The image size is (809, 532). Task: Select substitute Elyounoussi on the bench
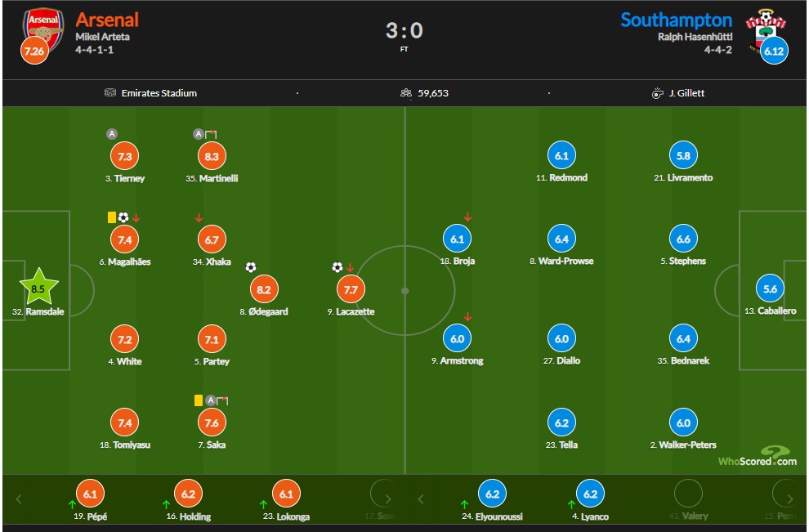[x=492, y=499]
